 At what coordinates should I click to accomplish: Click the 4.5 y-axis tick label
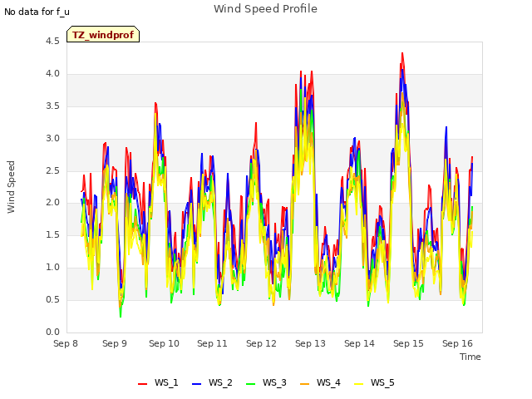pos(52,42)
